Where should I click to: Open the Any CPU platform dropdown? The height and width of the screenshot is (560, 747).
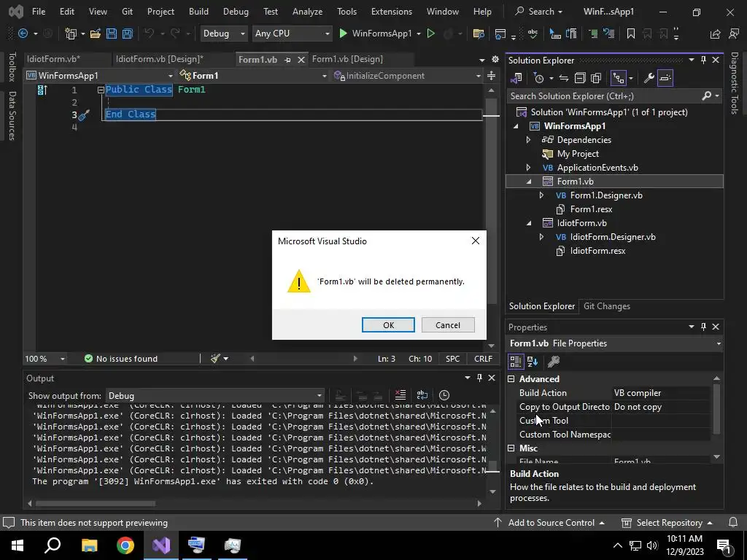pyautogui.click(x=292, y=34)
